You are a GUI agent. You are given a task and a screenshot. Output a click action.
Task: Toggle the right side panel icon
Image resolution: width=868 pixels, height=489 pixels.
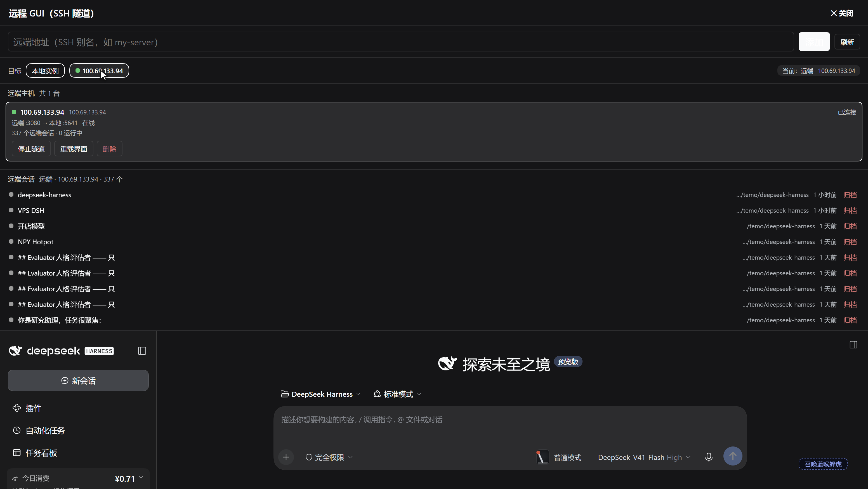pos(853,344)
